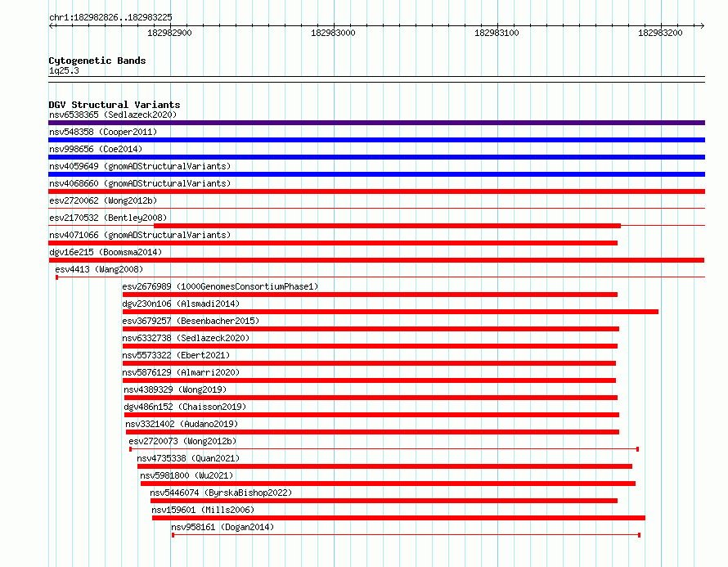
Task: Click the red bar under dgv486n152
Action: click(371, 415)
